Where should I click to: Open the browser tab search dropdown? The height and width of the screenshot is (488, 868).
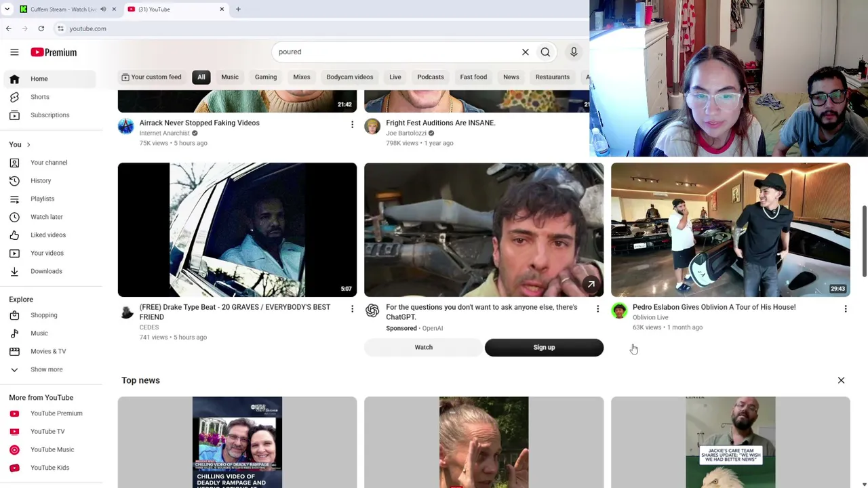(x=7, y=9)
